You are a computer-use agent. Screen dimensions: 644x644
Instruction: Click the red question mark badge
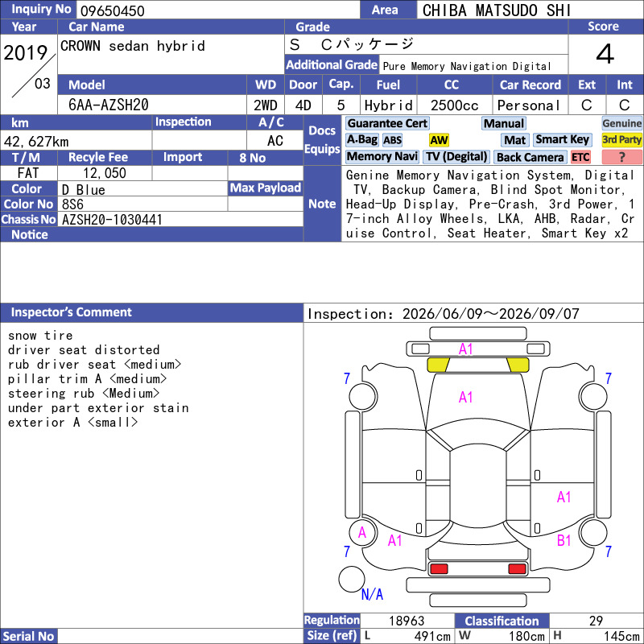click(x=621, y=157)
